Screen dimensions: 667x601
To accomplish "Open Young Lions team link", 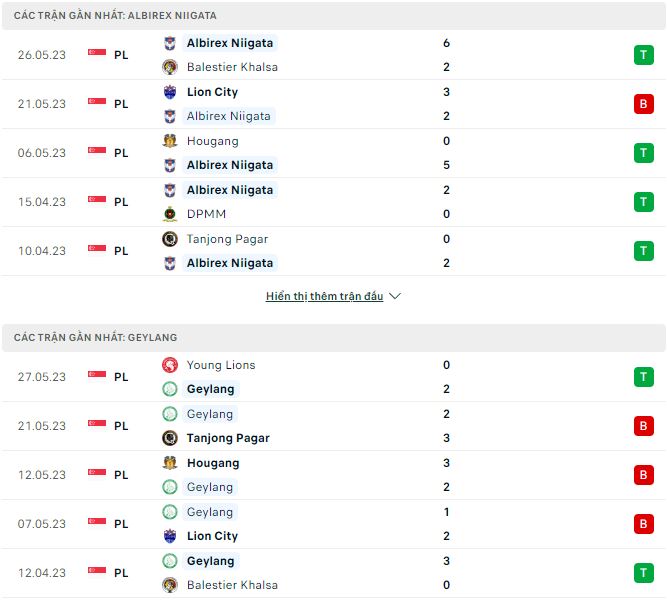I will pos(221,365).
